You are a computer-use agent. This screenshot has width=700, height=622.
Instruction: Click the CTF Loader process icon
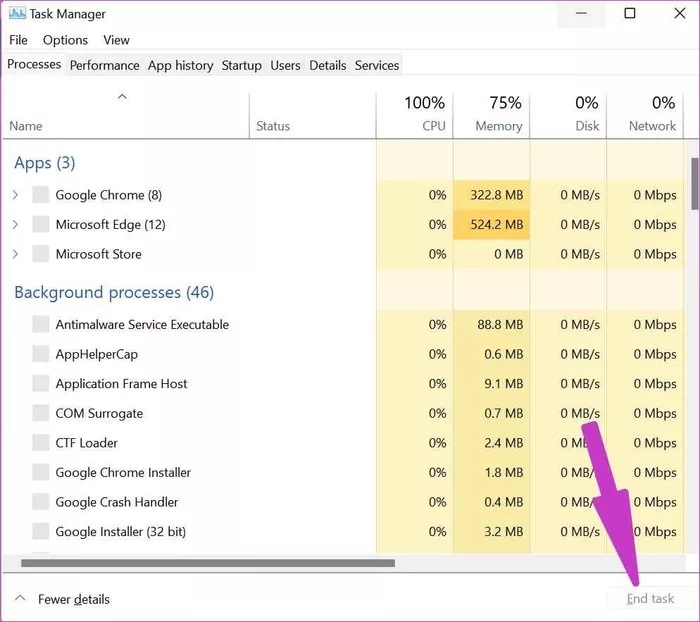tap(41, 443)
